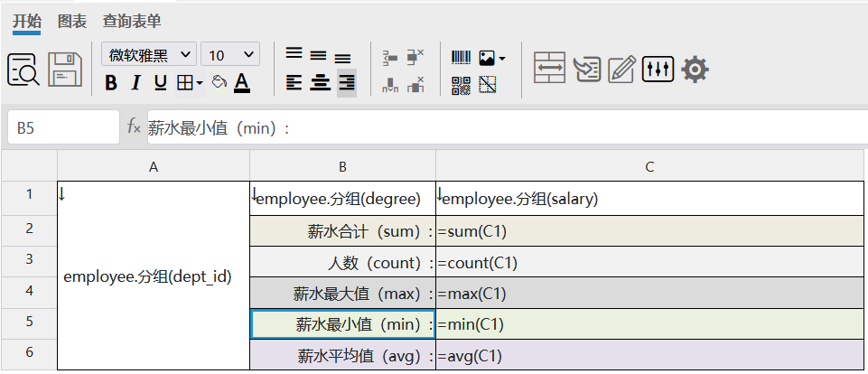Toggle italic formatting
The width and height of the screenshot is (868, 374).
click(135, 84)
